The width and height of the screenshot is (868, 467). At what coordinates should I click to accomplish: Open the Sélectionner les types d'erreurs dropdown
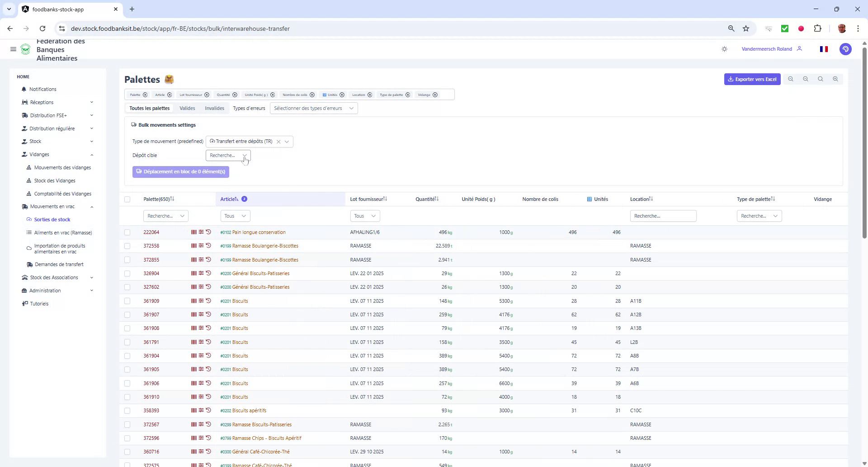pyautogui.click(x=314, y=108)
